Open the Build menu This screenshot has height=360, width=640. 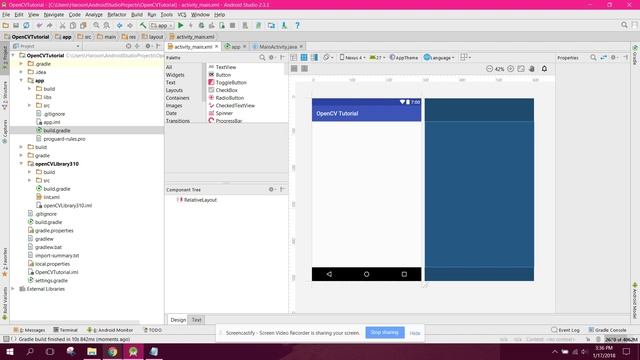[137, 15]
